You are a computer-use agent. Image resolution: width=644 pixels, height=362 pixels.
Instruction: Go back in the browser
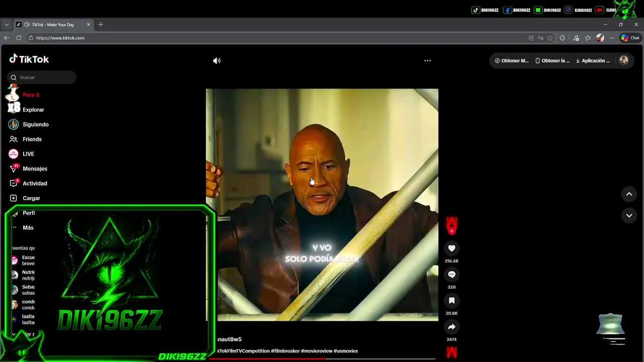tap(7, 38)
